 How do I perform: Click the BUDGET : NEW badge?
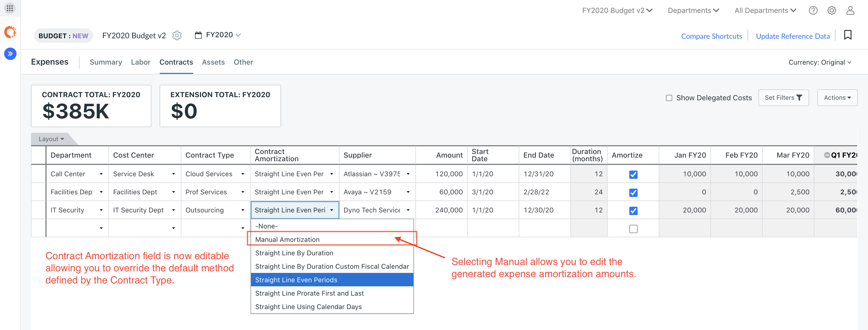pyautogui.click(x=63, y=36)
